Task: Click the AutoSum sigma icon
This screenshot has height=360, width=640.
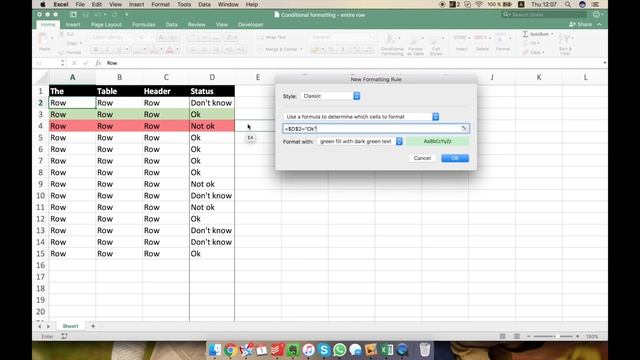Action: (525, 34)
